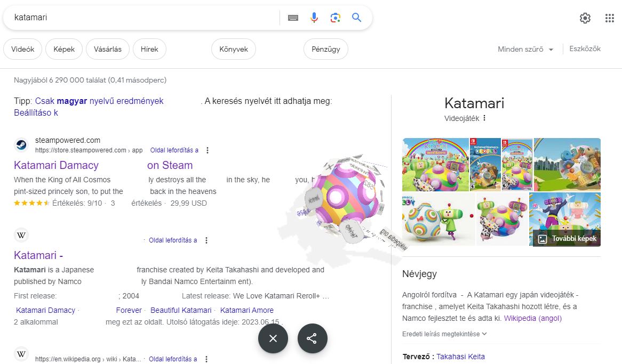
Task: Open more options for Steam result
Action: pyautogui.click(x=208, y=150)
